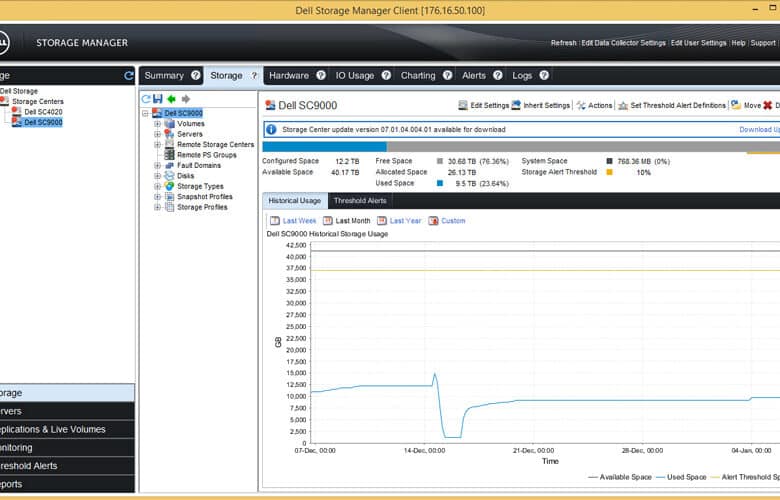Open help icon beside Hardware tab

point(321,75)
